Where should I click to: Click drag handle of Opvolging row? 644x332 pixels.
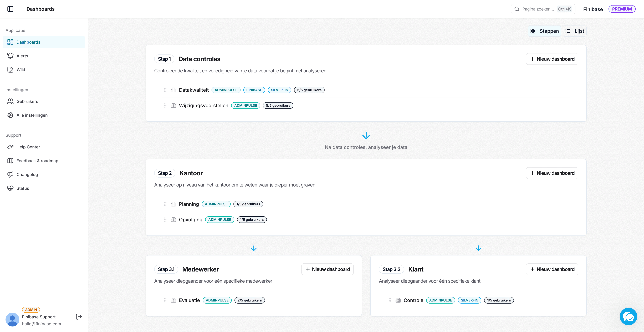click(165, 219)
